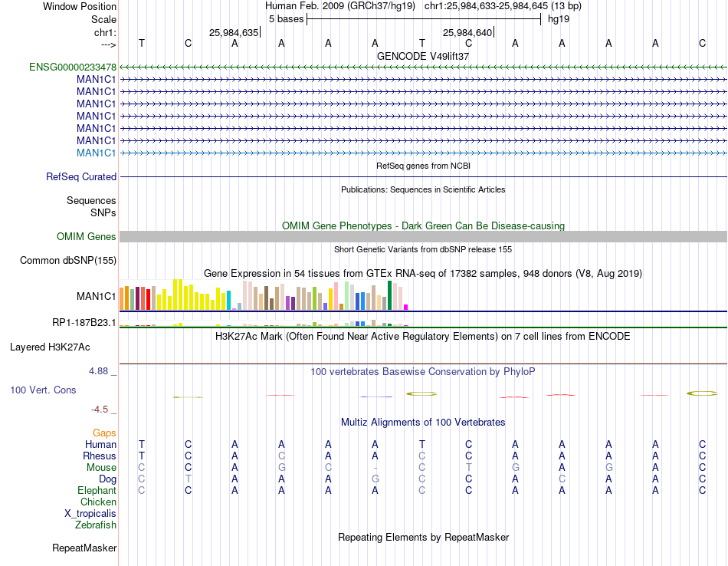Click the Rhesus species label
The width and height of the screenshot is (728, 566).
[x=100, y=456]
